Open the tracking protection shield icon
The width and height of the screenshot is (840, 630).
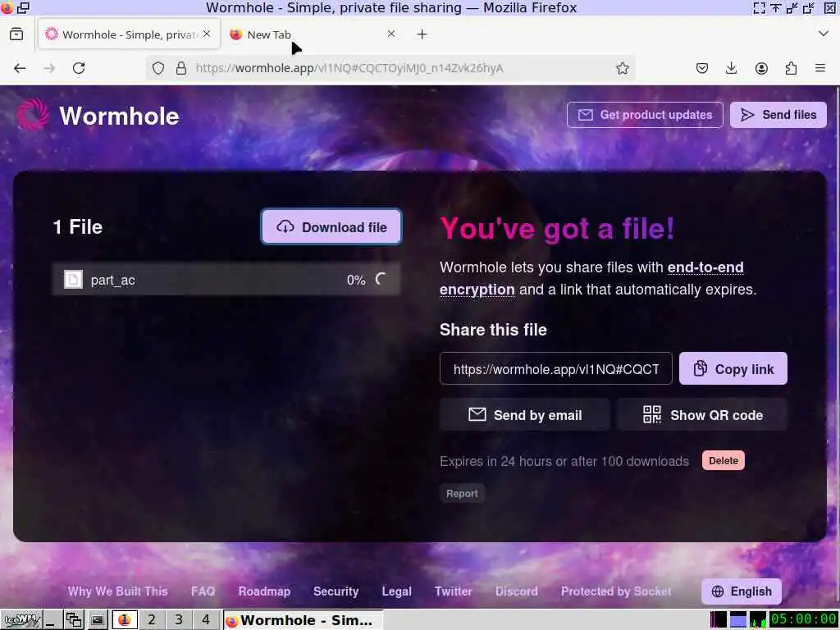click(158, 68)
